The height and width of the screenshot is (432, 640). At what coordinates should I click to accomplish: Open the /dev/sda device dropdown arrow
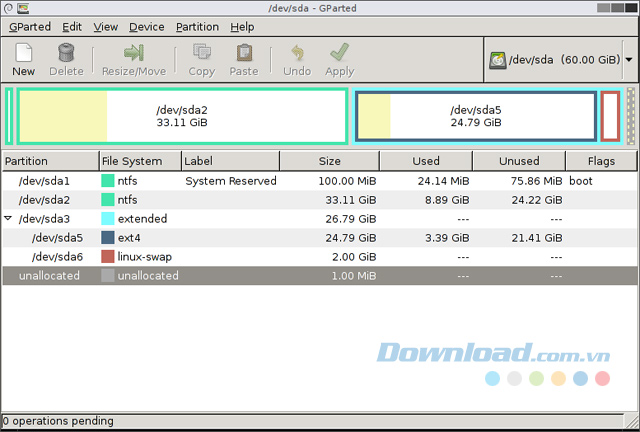coord(629,60)
